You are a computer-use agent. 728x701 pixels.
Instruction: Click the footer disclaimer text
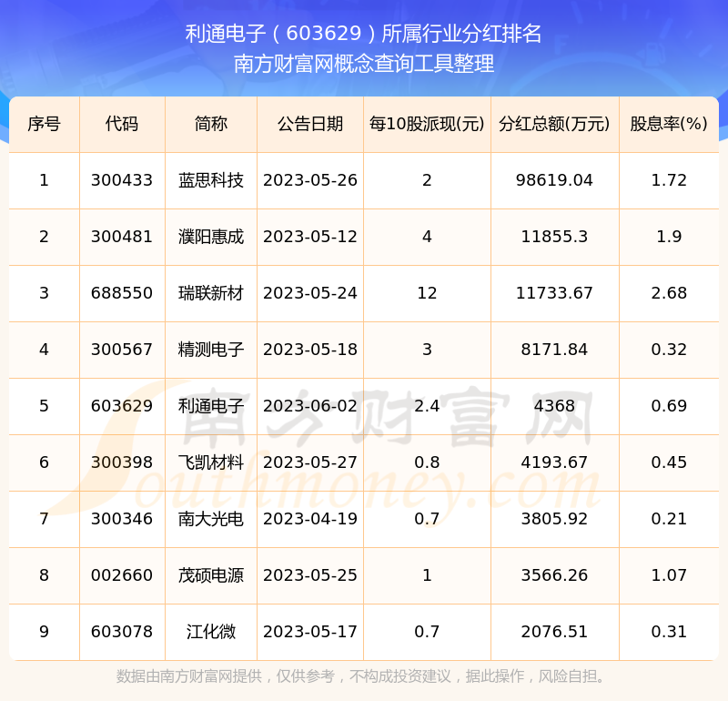(363, 676)
